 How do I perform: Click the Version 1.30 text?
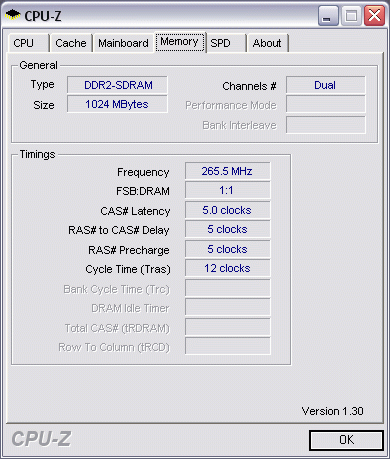[333, 411]
